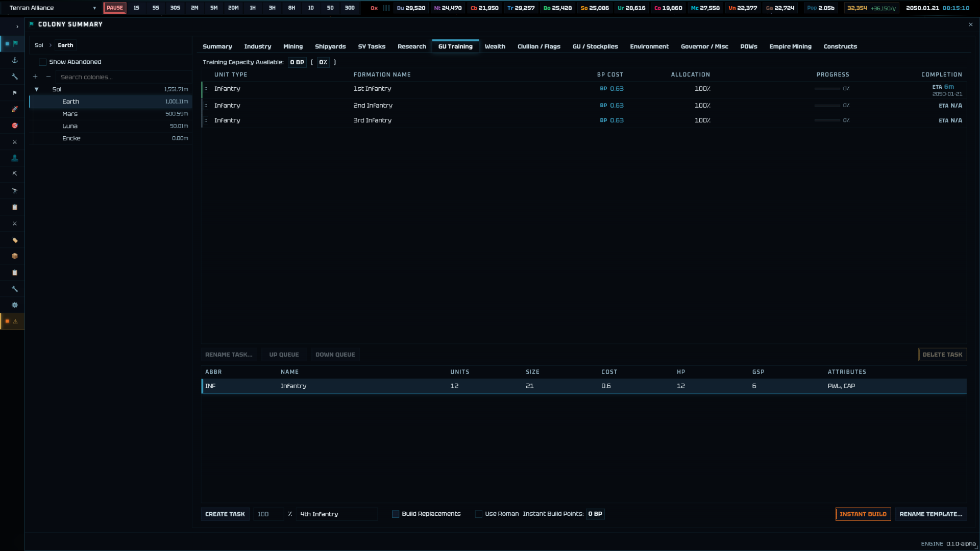This screenshot has width=980, height=551.
Task: Click the lower crossed swords sidebar icon
Action: pos(15,223)
